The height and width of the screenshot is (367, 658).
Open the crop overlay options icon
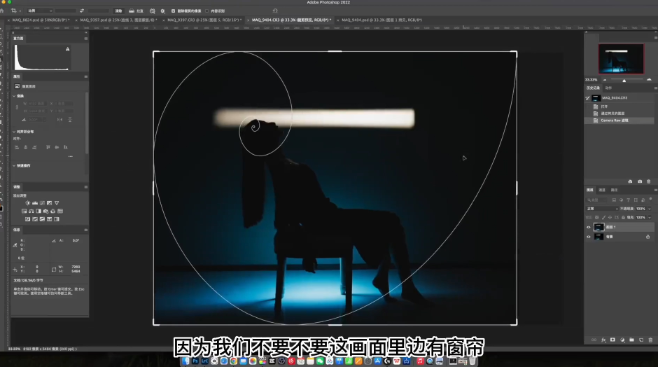152,11
